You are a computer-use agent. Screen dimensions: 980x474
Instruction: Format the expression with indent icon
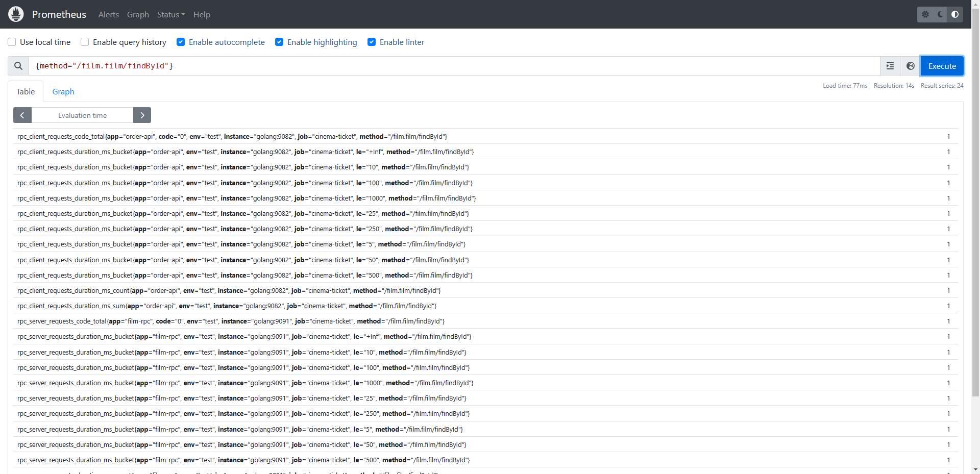[x=890, y=66]
